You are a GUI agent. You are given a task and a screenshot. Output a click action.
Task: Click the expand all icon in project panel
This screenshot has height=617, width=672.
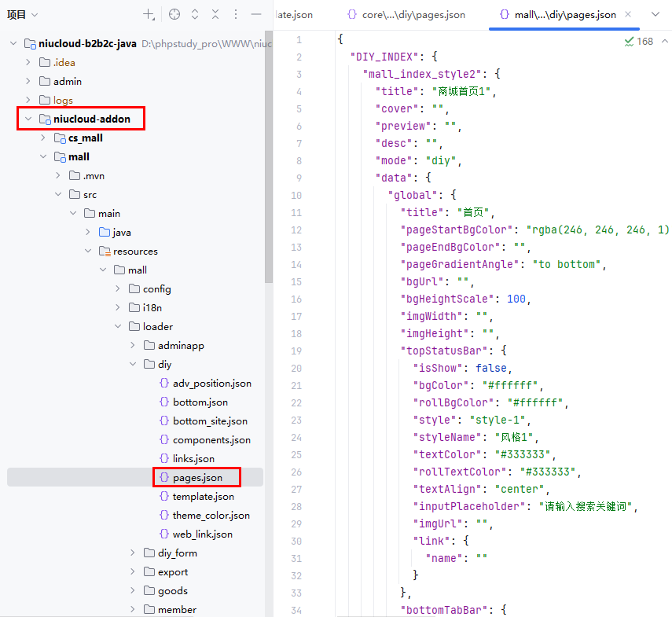195,14
